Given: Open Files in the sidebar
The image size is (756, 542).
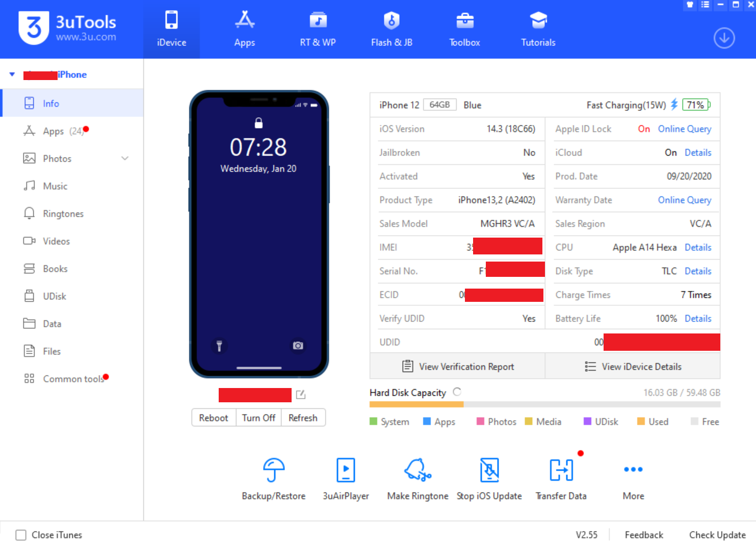Looking at the screenshot, I should (72, 351).
